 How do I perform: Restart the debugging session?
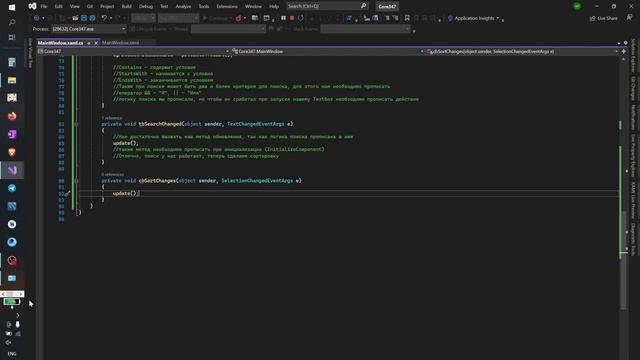[301, 18]
